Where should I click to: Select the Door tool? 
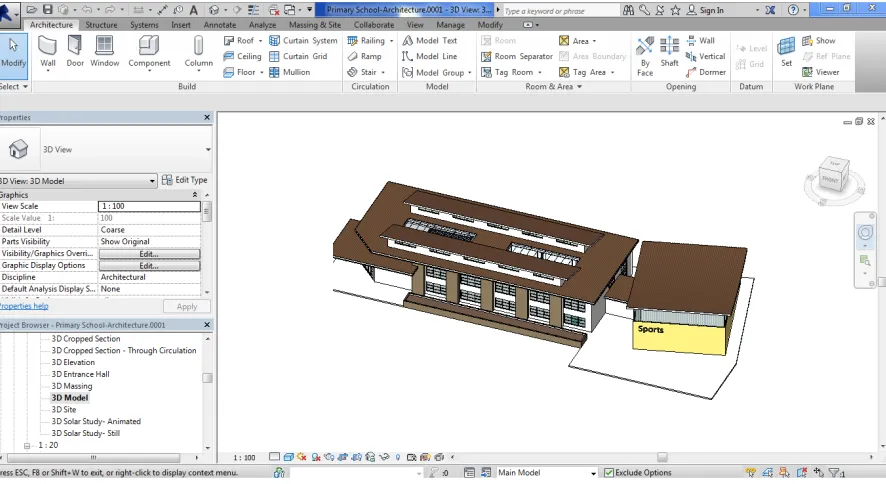coord(75,51)
